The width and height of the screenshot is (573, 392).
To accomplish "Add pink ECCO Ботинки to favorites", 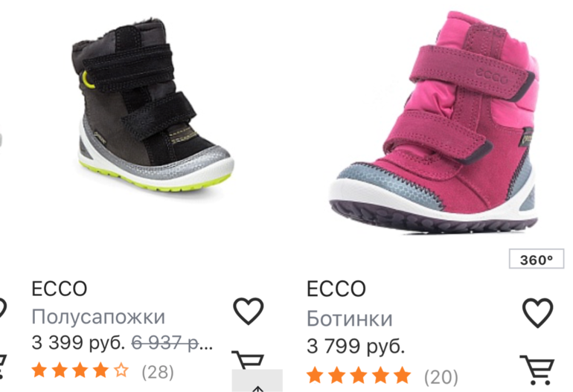I will [x=537, y=312].
